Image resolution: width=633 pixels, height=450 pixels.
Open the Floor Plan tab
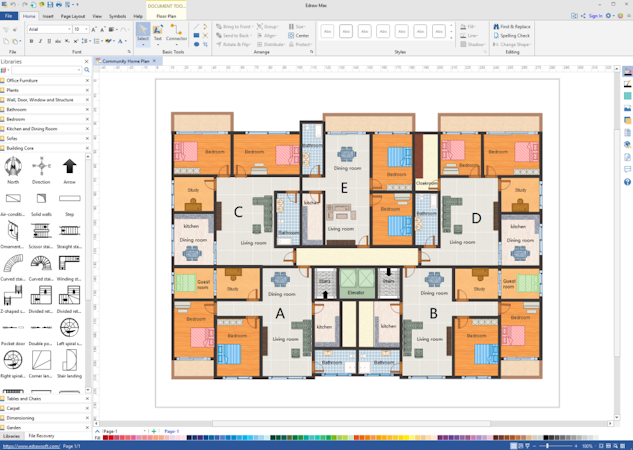[166, 16]
